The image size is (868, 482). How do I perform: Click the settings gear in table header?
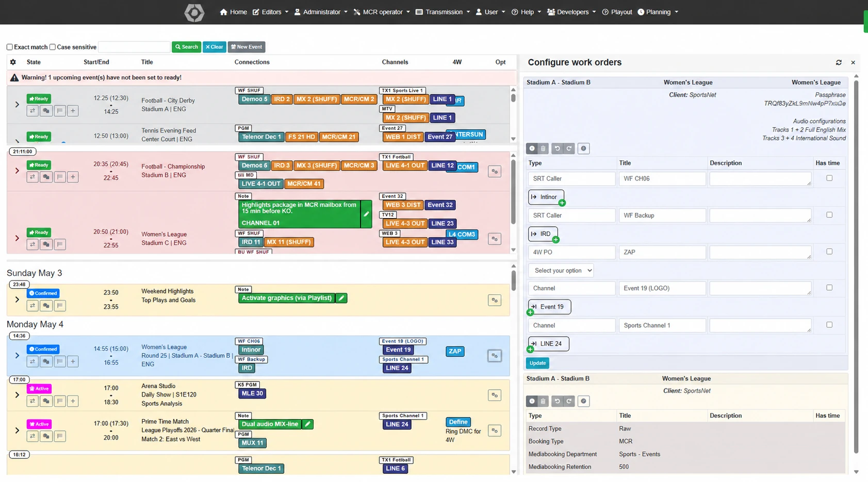(13, 62)
